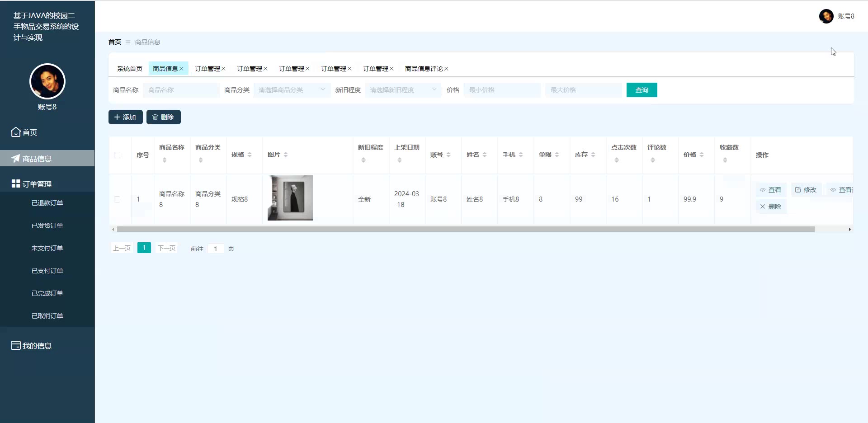
Task: Focus the 最大价格 input field
Action: tap(584, 90)
